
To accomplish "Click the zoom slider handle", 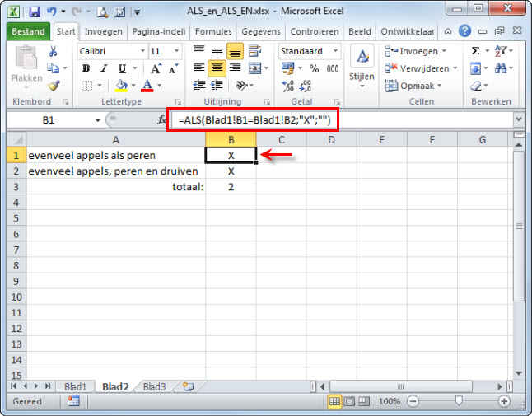I will click(x=459, y=401).
